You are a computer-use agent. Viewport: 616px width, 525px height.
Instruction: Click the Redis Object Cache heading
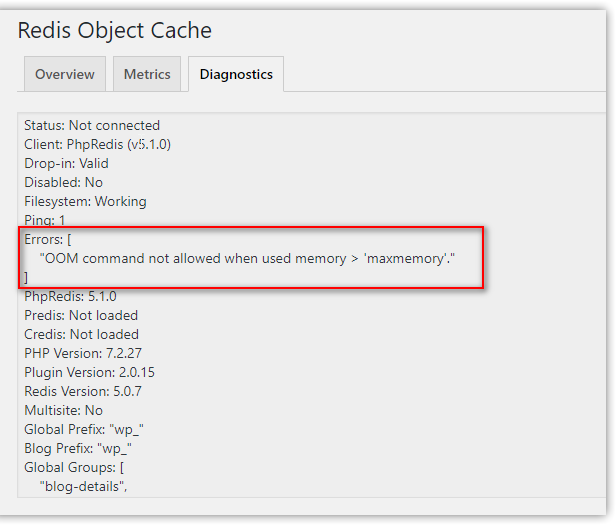[115, 30]
